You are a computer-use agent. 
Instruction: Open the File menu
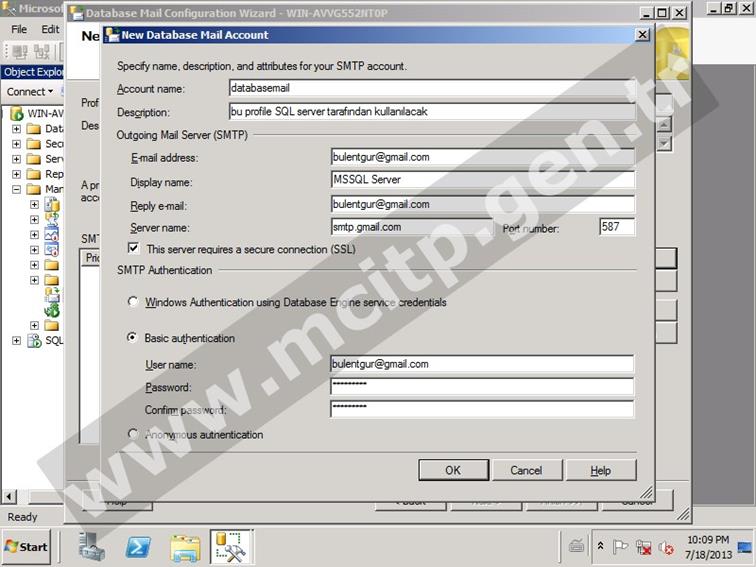pos(19,29)
